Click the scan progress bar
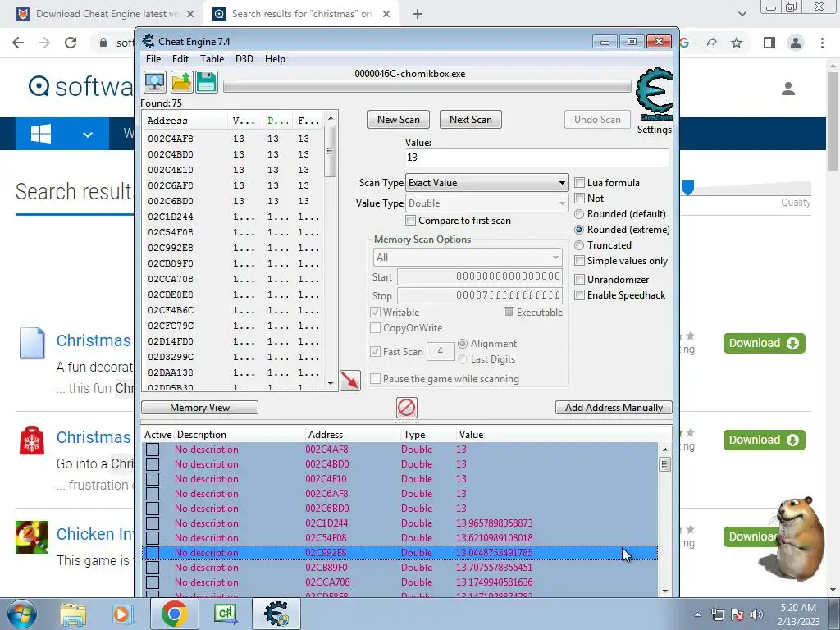This screenshot has height=630, width=840. (427, 86)
